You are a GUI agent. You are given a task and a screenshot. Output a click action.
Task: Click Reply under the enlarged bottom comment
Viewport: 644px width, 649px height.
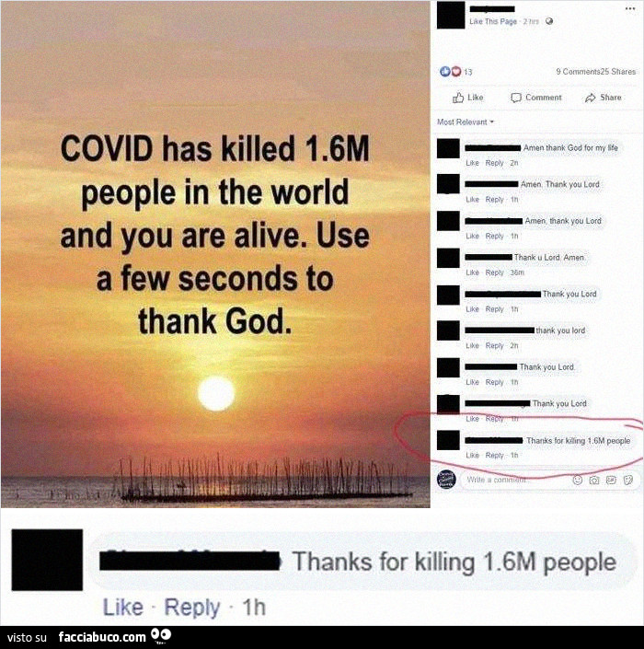(192, 608)
